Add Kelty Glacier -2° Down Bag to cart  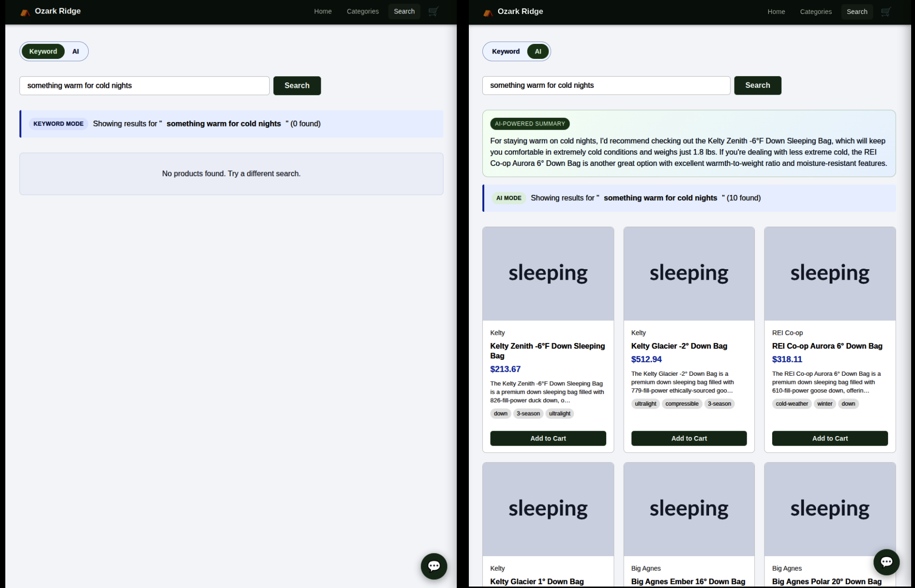[x=689, y=438]
